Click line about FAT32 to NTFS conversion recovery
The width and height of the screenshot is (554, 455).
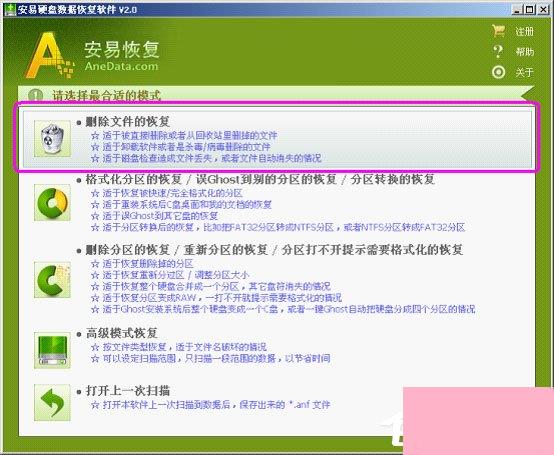pos(278,227)
